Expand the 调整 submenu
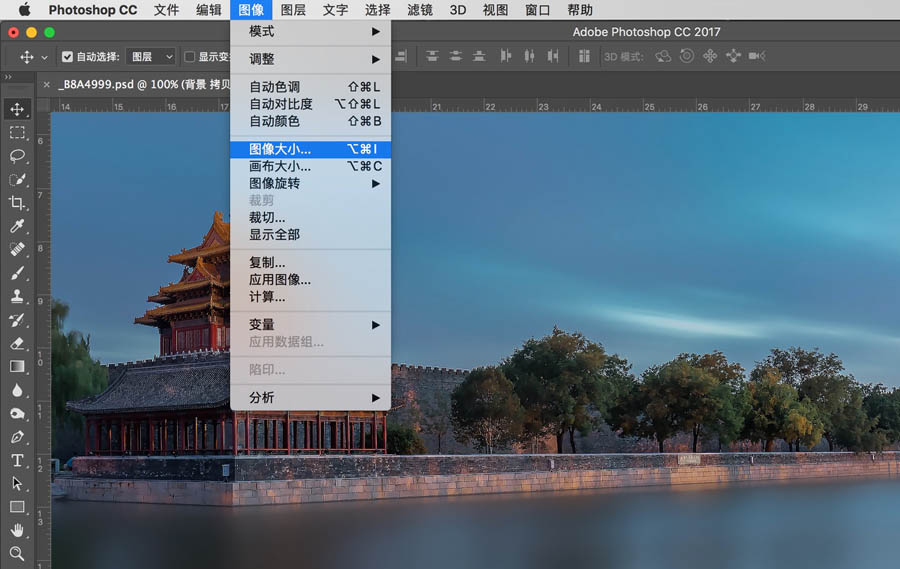 pos(310,59)
